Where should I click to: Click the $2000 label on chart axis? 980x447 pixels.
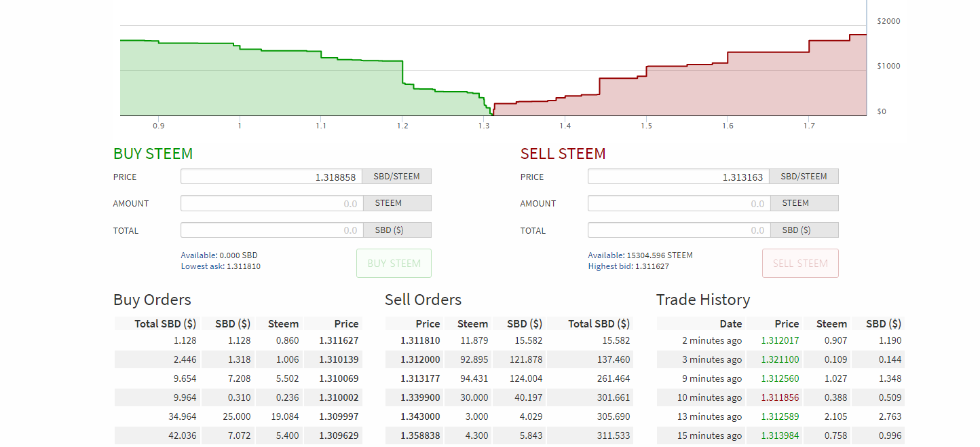[x=888, y=21]
